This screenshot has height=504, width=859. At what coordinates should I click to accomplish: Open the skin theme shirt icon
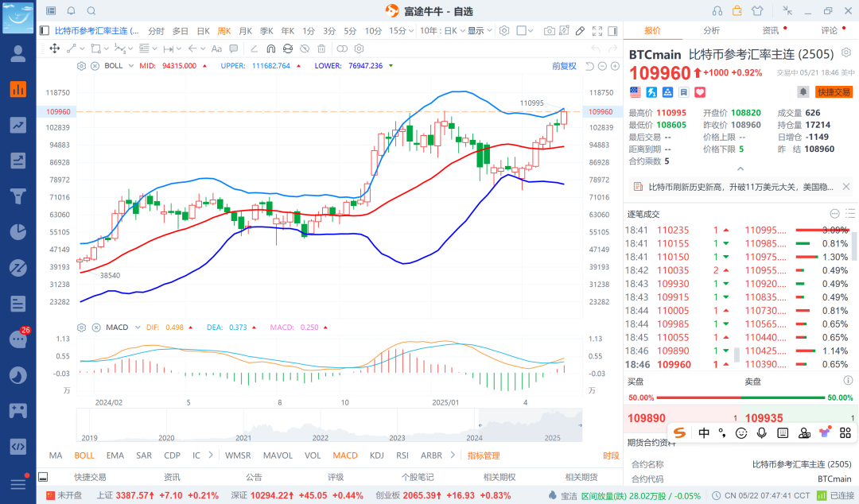757,10
